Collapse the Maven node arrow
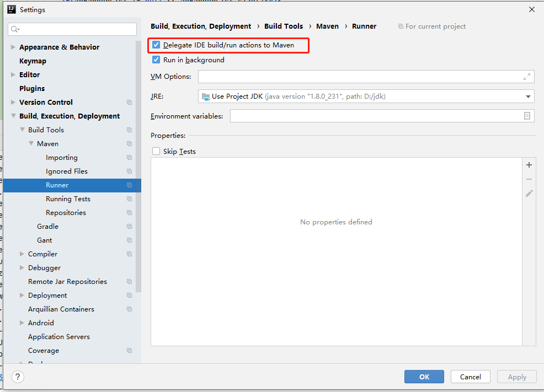Viewport: 544px width, 392px height. click(31, 143)
